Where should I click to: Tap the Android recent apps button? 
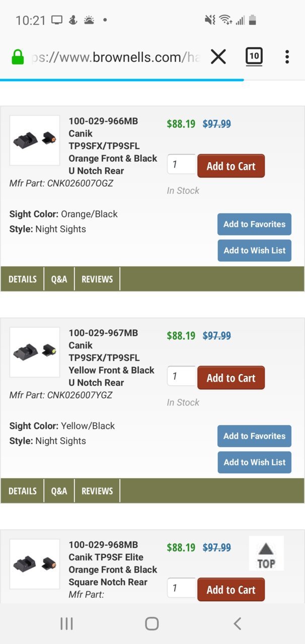[x=66, y=624]
